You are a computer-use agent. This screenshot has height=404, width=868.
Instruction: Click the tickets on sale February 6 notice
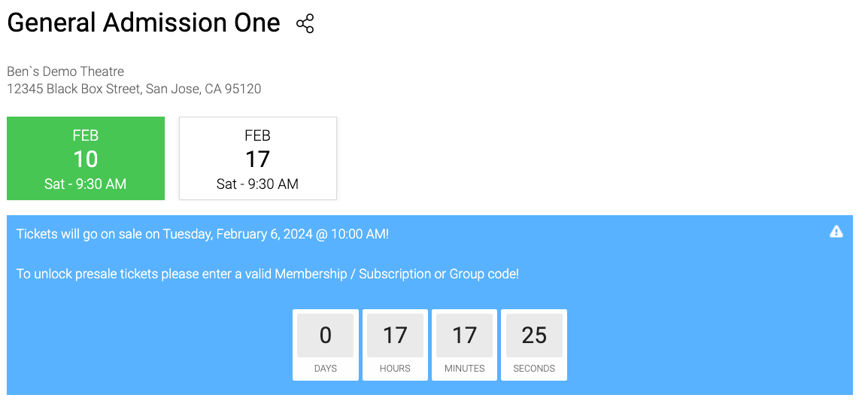point(202,234)
